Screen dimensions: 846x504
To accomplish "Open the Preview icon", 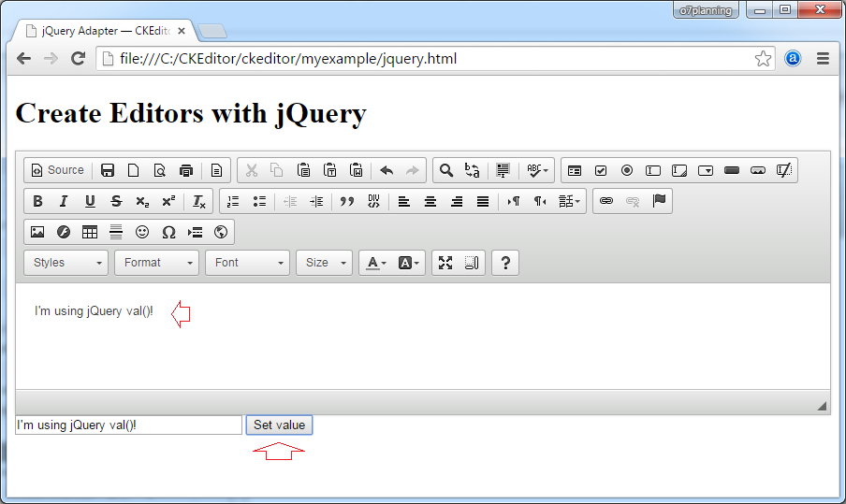I will (x=160, y=170).
